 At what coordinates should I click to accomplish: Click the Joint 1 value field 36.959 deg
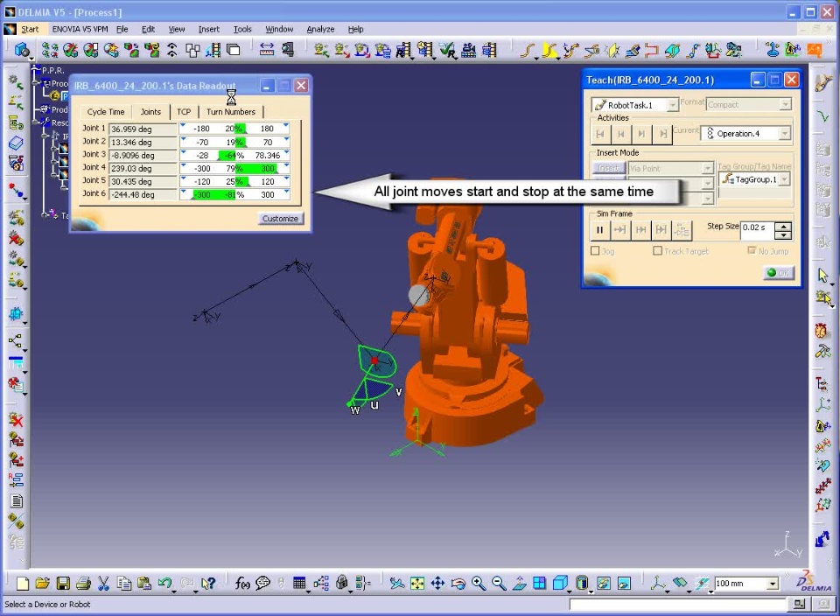coord(143,129)
